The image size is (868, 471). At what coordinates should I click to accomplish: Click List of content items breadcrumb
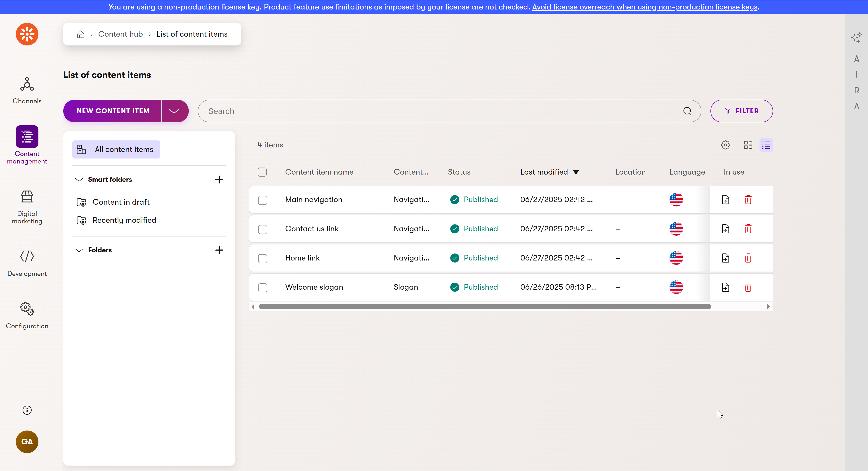coord(192,34)
